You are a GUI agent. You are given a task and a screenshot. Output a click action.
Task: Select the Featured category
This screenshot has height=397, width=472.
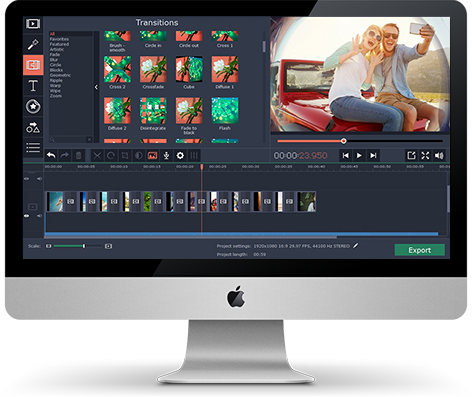59,44
